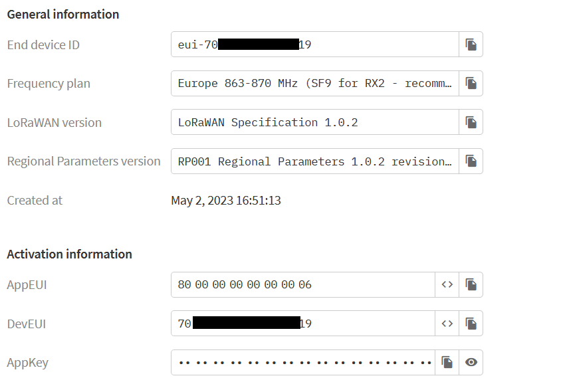Click the Activation information heading
The width and height of the screenshot is (561, 392).
coord(69,254)
